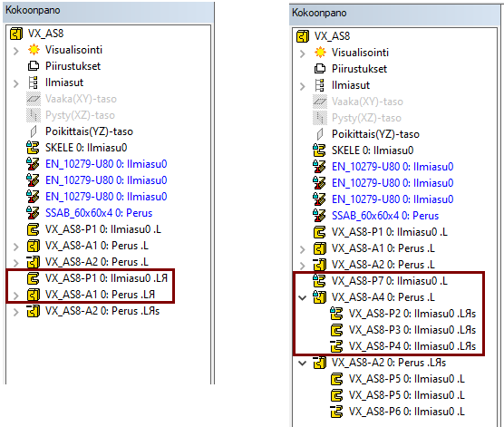Image resolution: width=504 pixels, height=427 pixels.
Task: Select 'VX_AS8-P2 0: Ilmiasu0 .LЯs' row
Action: tap(412, 314)
